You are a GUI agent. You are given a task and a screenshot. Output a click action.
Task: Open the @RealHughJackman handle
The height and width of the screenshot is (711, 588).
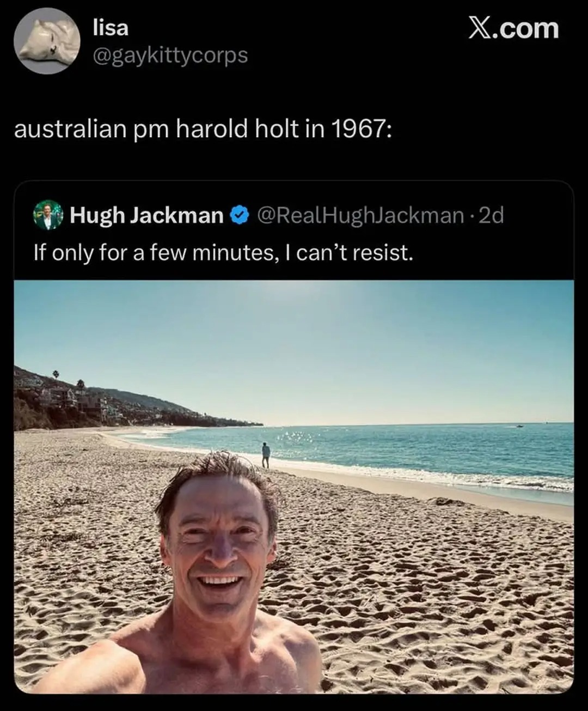[360, 215]
